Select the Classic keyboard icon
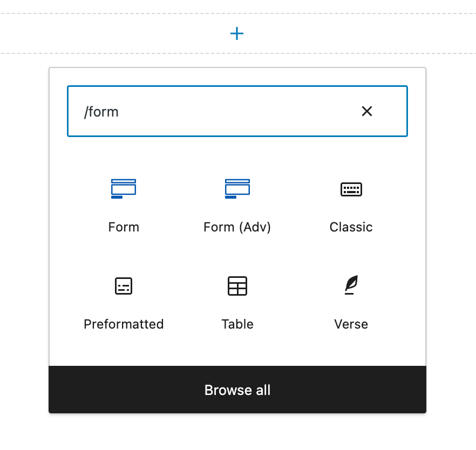This screenshot has height=450, width=476. (x=351, y=189)
